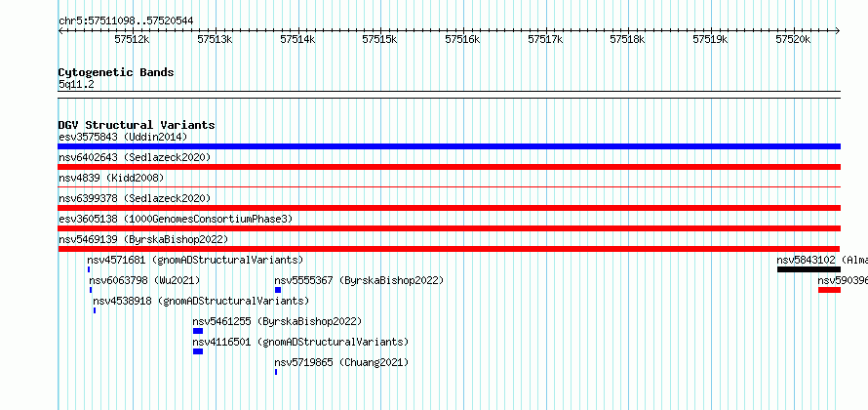Open nsv4538918 gnomADStructuralVariants label
The image size is (868, 410).
[x=201, y=301]
